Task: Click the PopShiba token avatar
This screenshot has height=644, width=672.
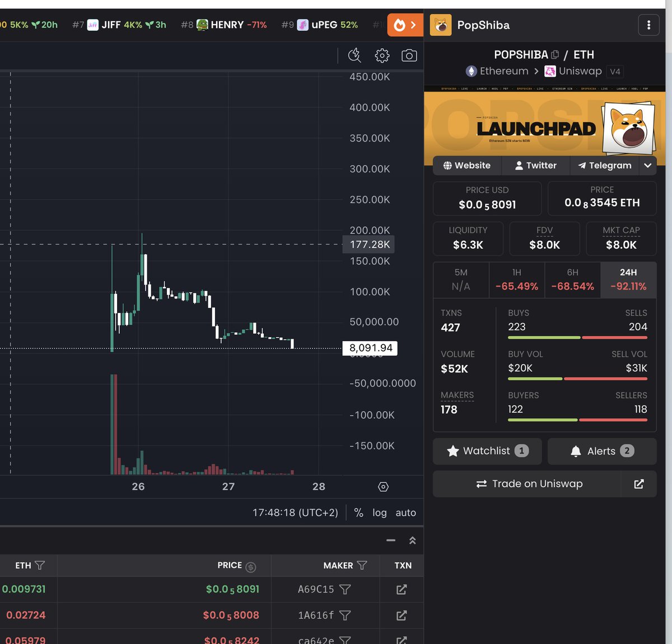Action: pos(441,25)
